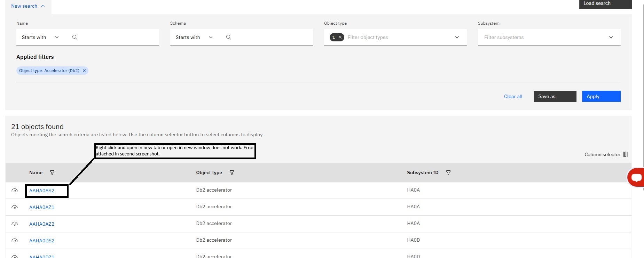Click the Column selector icon
This screenshot has width=644, height=258.
click(625, 154)
